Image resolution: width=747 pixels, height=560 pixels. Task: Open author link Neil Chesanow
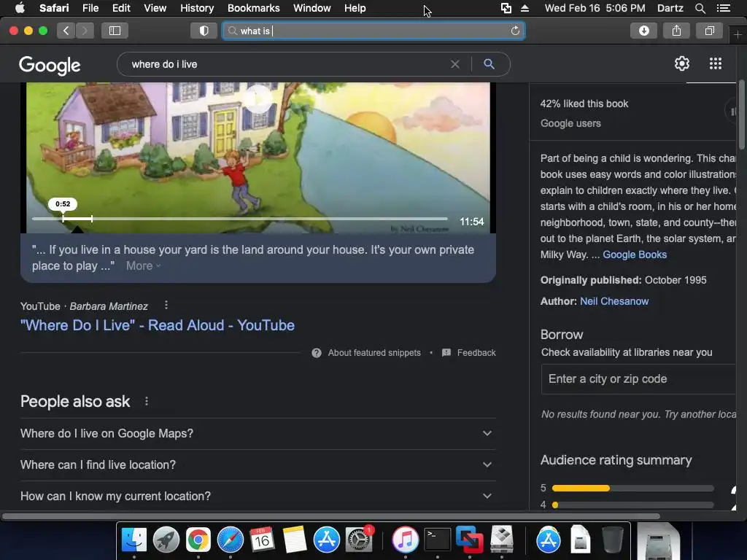614,301
